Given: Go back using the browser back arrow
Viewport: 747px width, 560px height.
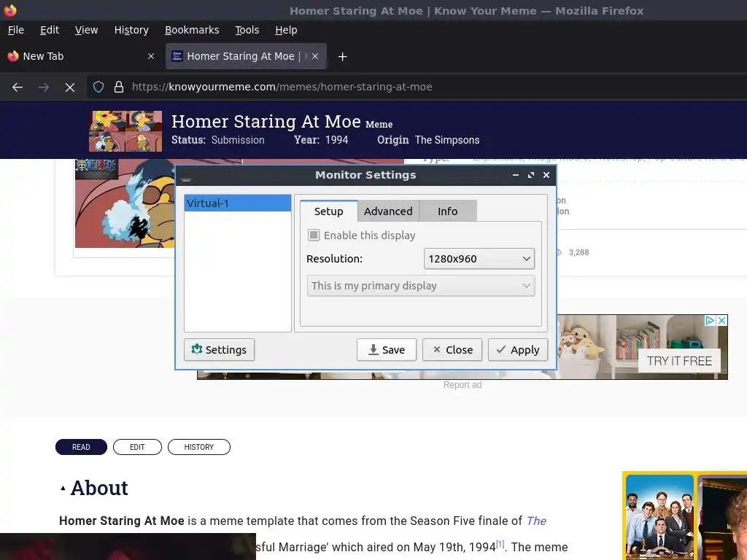Looking at the screenshot, I should click(x=18, y=87).
